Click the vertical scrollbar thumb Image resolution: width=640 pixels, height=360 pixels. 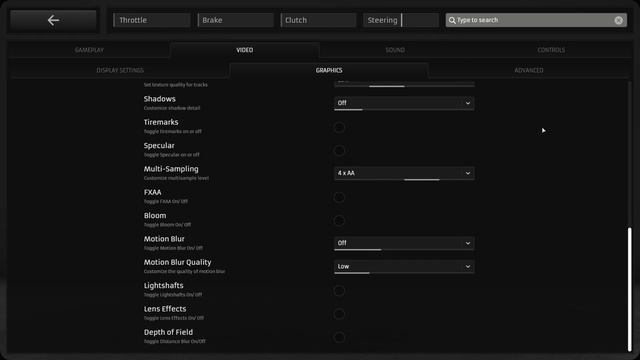(629, 289)
